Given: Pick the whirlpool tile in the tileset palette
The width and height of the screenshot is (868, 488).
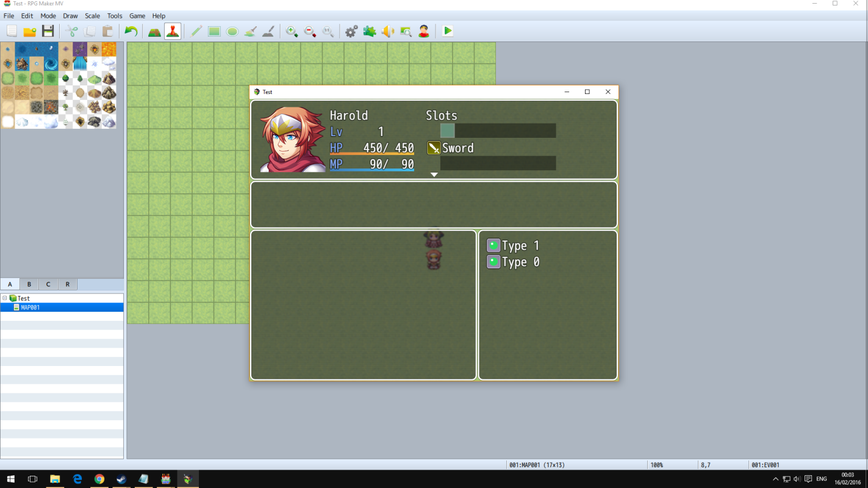Looking at the screenshot, I should 51,63.
